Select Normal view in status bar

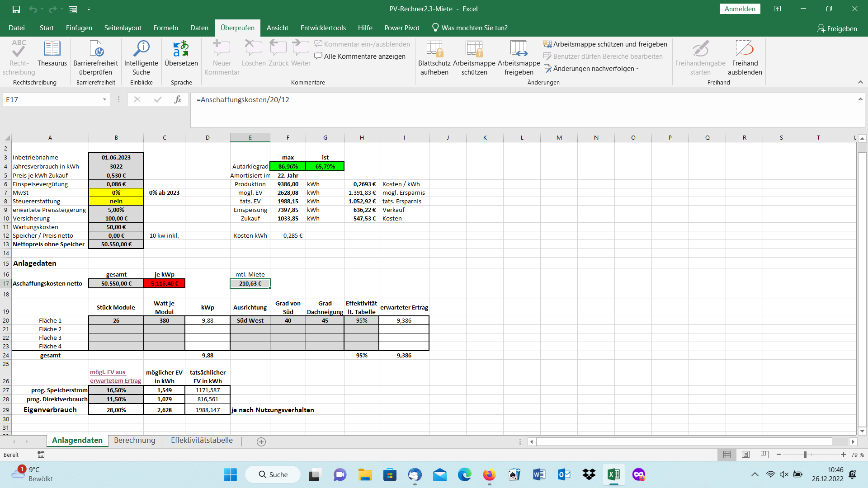click(x=727, y=455)
